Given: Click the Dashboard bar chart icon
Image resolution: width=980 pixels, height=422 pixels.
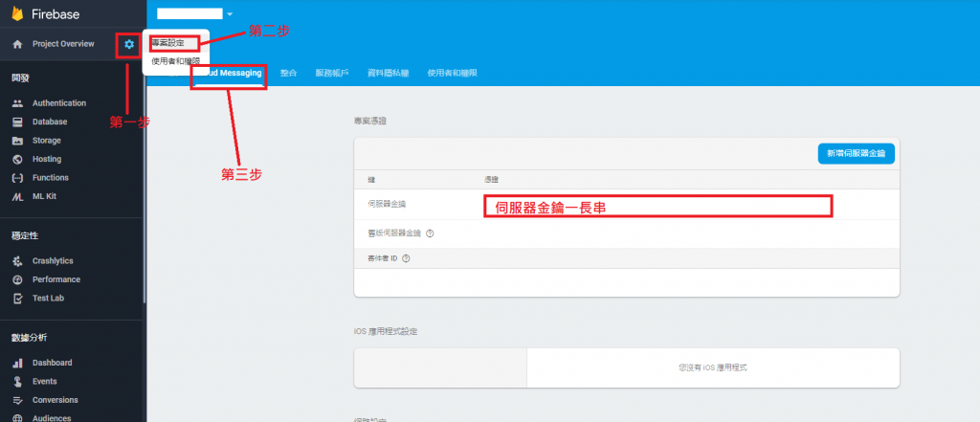Looking at the screenshot, I should [17, 363].
